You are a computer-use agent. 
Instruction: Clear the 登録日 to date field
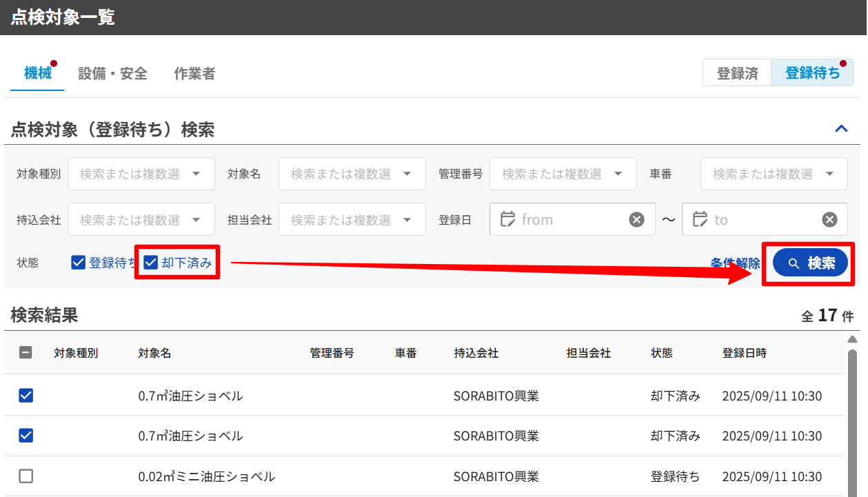829,219
